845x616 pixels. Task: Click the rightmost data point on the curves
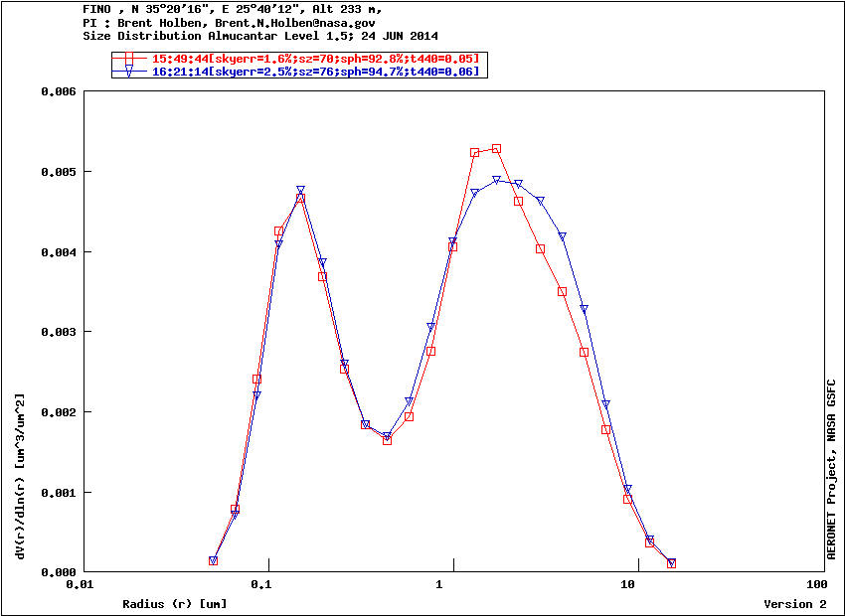[671, 563]
